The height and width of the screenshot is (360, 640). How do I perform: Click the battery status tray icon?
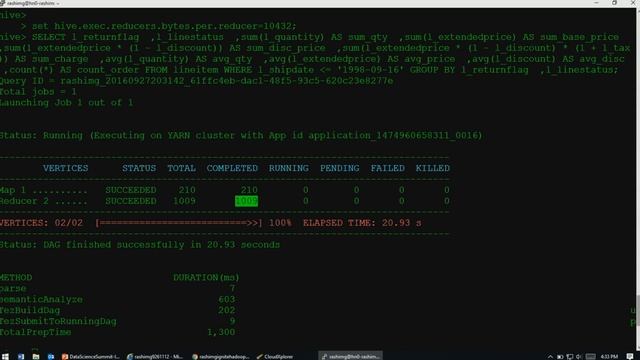pyautogui.click(x=560, y=357)
